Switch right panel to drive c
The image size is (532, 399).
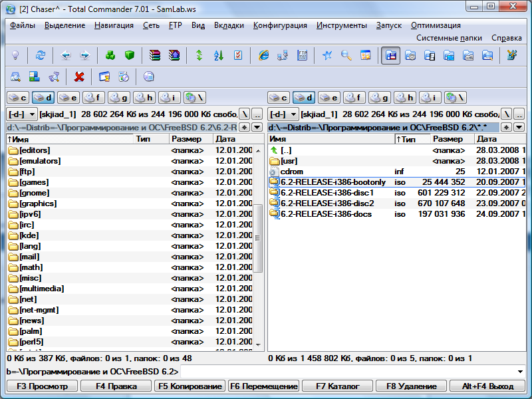pyautogui.click(x=279, y=98)
